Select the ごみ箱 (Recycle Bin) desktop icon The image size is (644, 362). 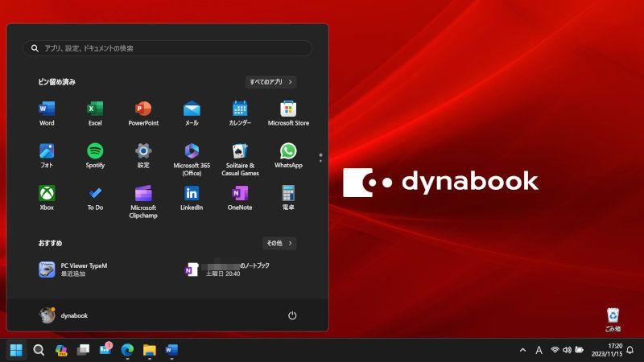tap(613, 319)
